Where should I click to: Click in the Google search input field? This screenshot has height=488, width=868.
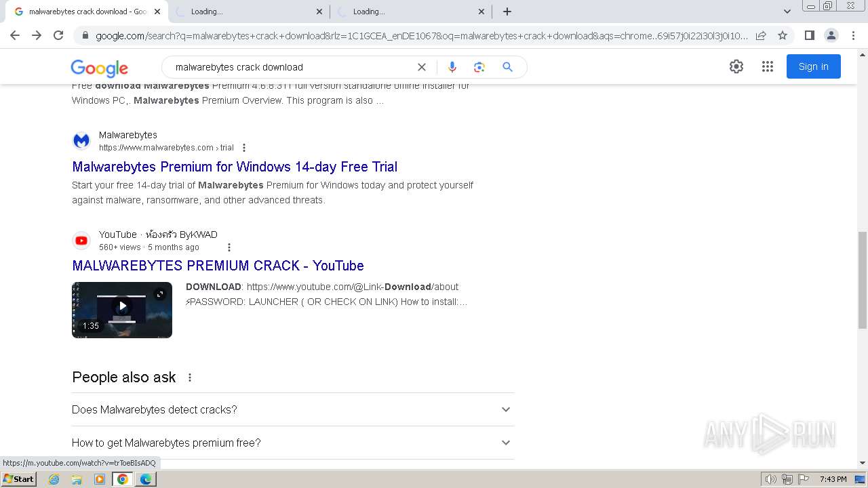pos(292,67)
